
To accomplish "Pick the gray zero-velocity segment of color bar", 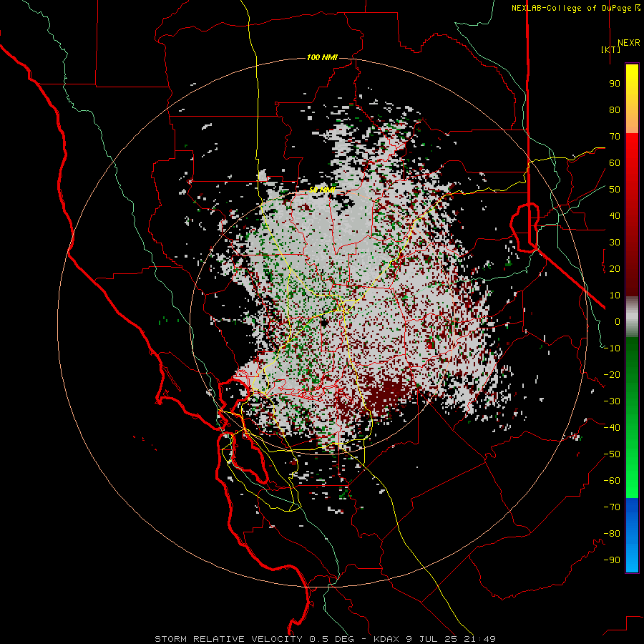I will [x=632, y=317].
